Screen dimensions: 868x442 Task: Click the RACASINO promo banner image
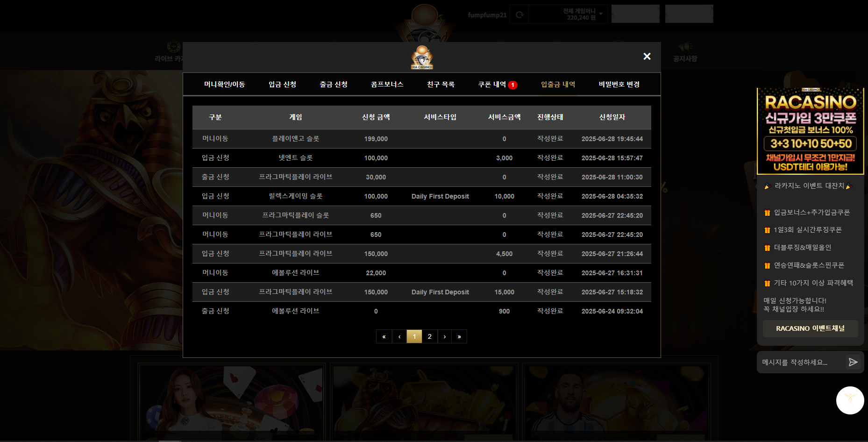810,131
